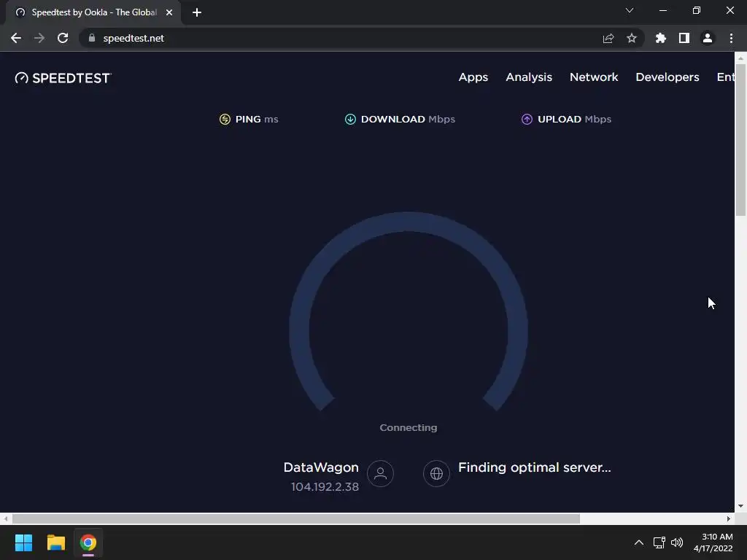The image size is (747, 560).
Task: Click the scroll right arrow
Action: (x=729, y=518)
